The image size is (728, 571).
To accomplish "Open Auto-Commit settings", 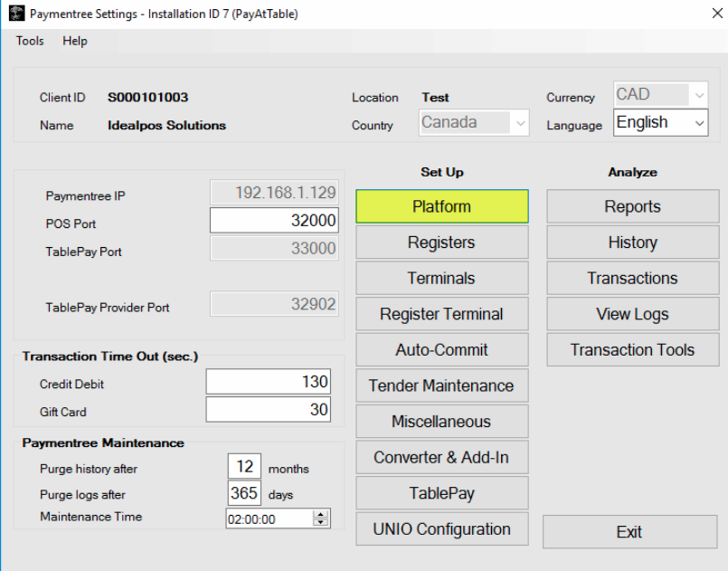I will 442,349.
